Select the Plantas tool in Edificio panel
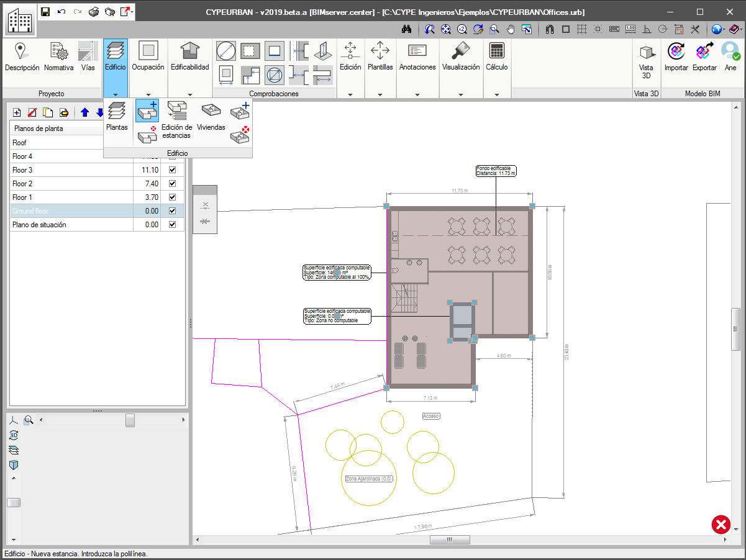This screenshot has width=746, height=560. (117, 117)
